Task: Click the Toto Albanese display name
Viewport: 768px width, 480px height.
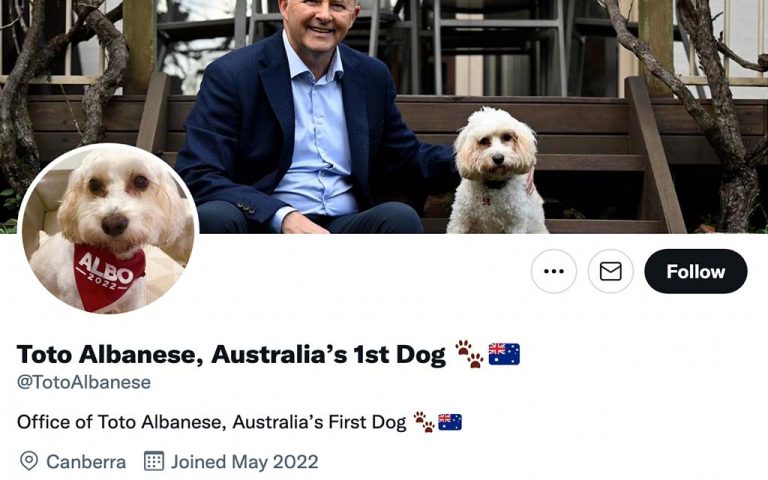Action: [231, 354]
